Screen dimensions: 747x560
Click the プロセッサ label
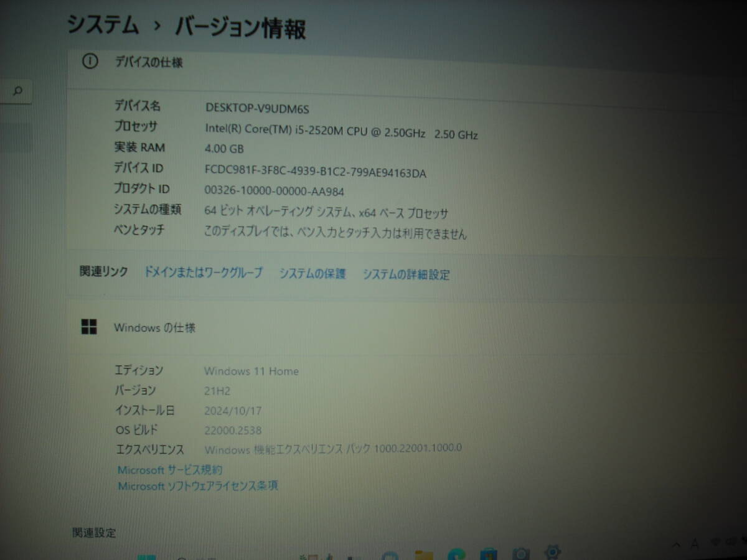point(136,126)
